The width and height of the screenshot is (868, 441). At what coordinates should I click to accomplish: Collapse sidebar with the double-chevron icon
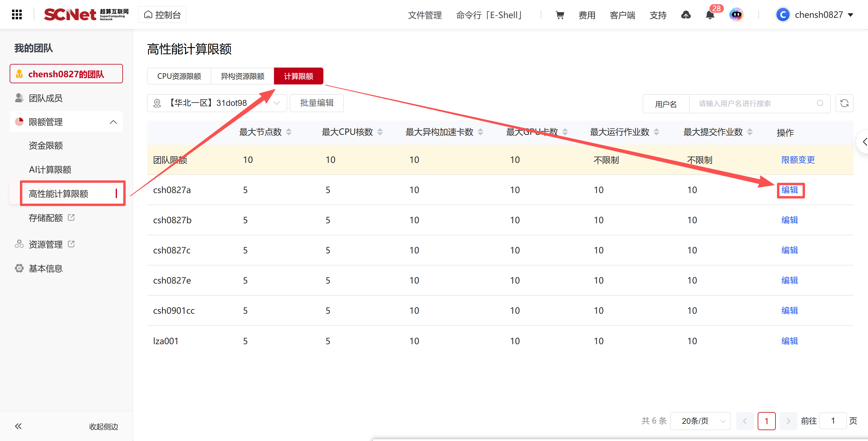tap(18, 426)
